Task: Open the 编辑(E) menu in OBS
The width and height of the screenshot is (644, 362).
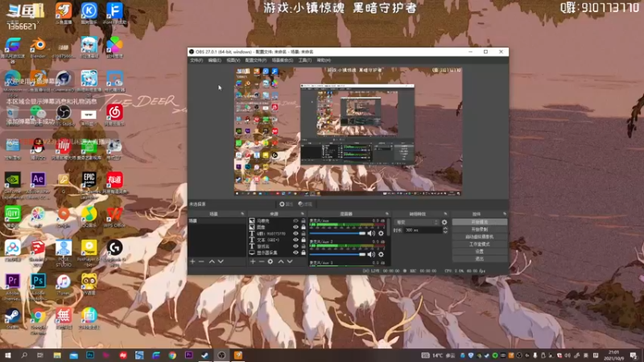Action: (x=214, y=60)
